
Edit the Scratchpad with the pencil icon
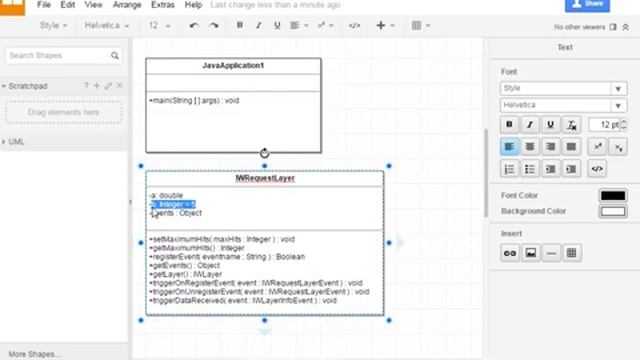pos(108,85)
